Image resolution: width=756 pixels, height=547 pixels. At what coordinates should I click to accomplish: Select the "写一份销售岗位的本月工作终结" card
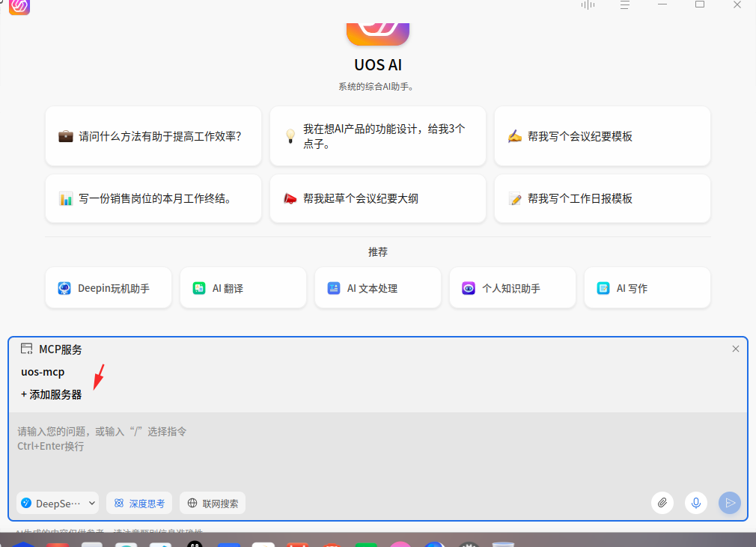(153, 198)
